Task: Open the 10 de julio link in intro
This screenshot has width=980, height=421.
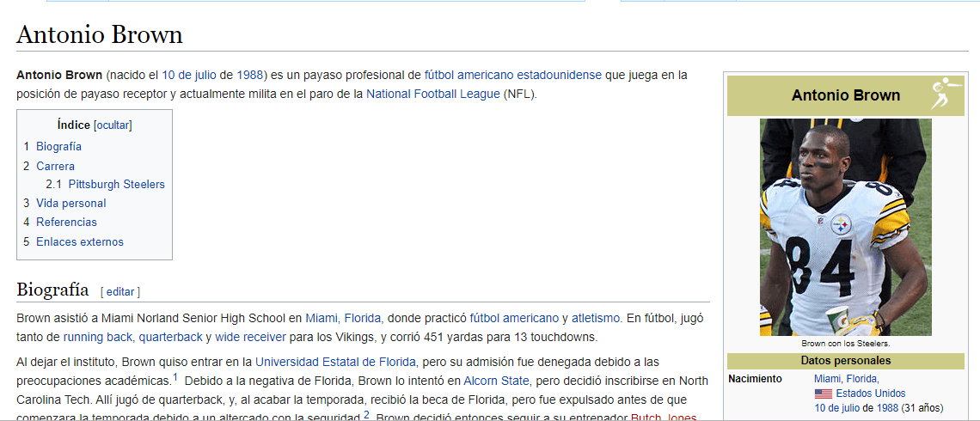Action: [x=189, y=75]
